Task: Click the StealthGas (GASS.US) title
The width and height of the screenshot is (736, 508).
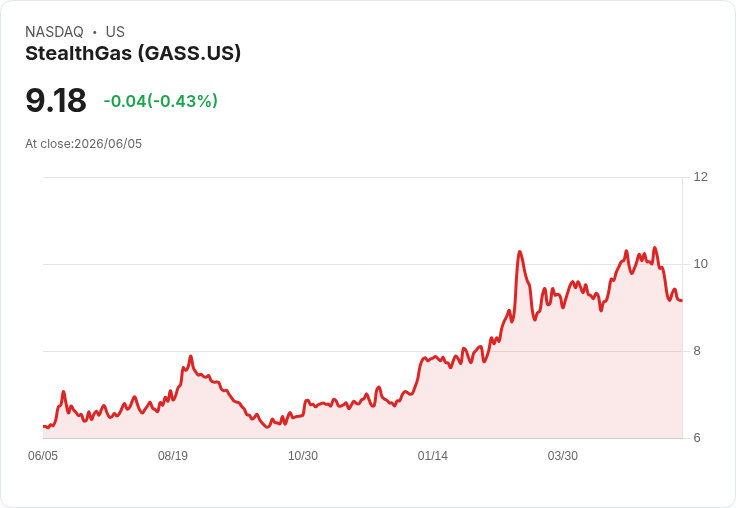Action: pos(133,54)
